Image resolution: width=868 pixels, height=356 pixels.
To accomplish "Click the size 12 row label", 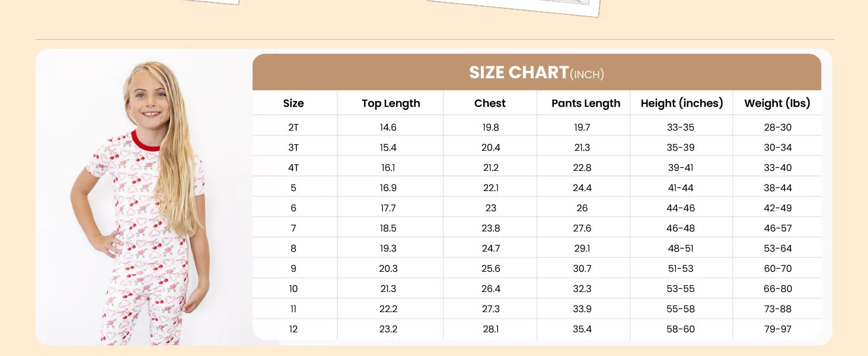I will [293, 329].
